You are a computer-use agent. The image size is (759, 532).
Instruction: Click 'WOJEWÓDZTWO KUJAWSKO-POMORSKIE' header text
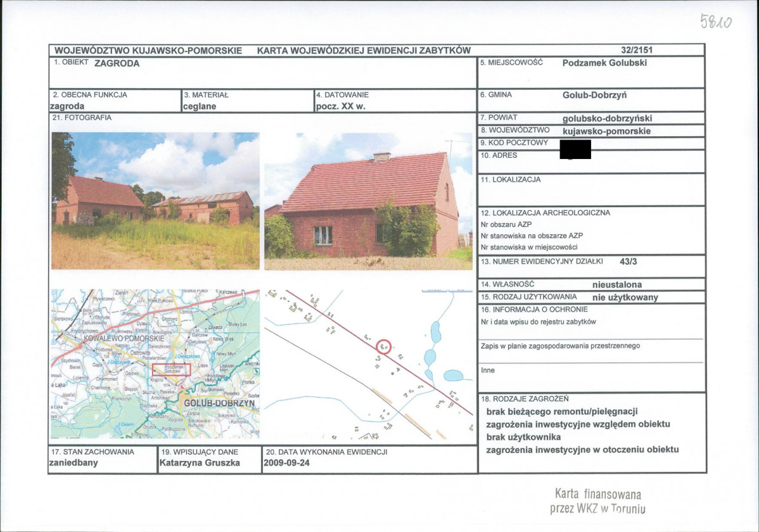tap(148, 50)
